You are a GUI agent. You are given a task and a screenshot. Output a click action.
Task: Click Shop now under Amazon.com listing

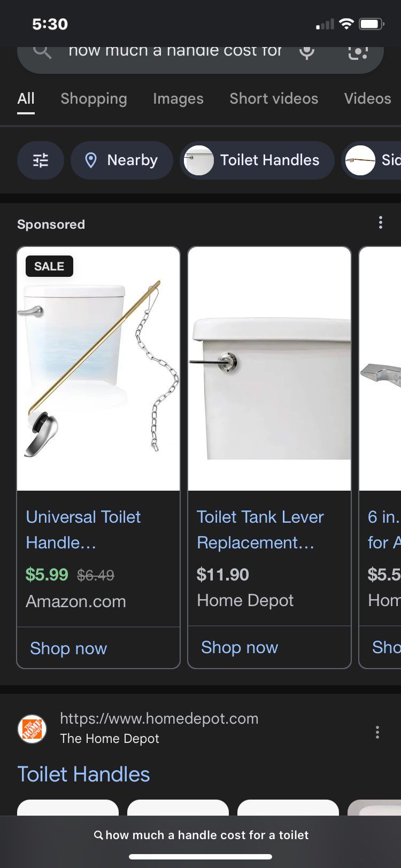click(x=68, y=648)
